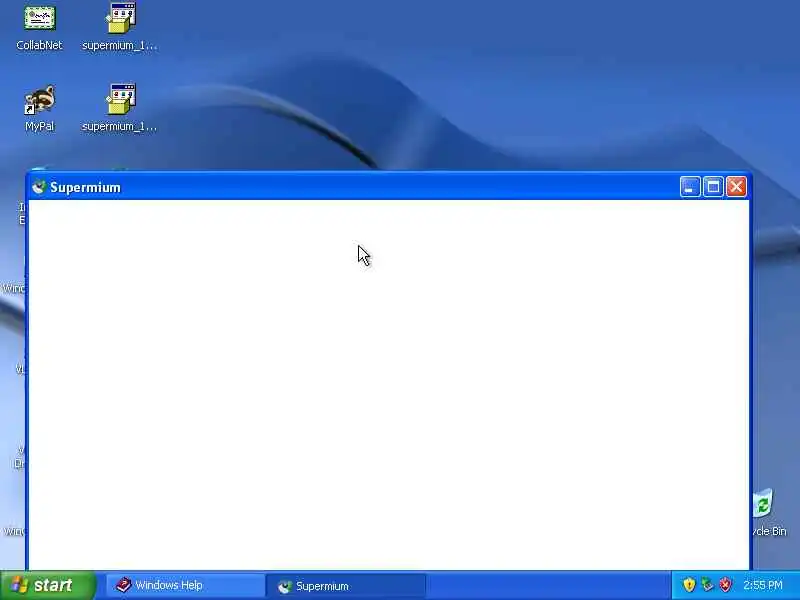The width and height of the screenshot is (800, 600).
Task: Click the 2:55 PM system clock
Action: (762, 585)
